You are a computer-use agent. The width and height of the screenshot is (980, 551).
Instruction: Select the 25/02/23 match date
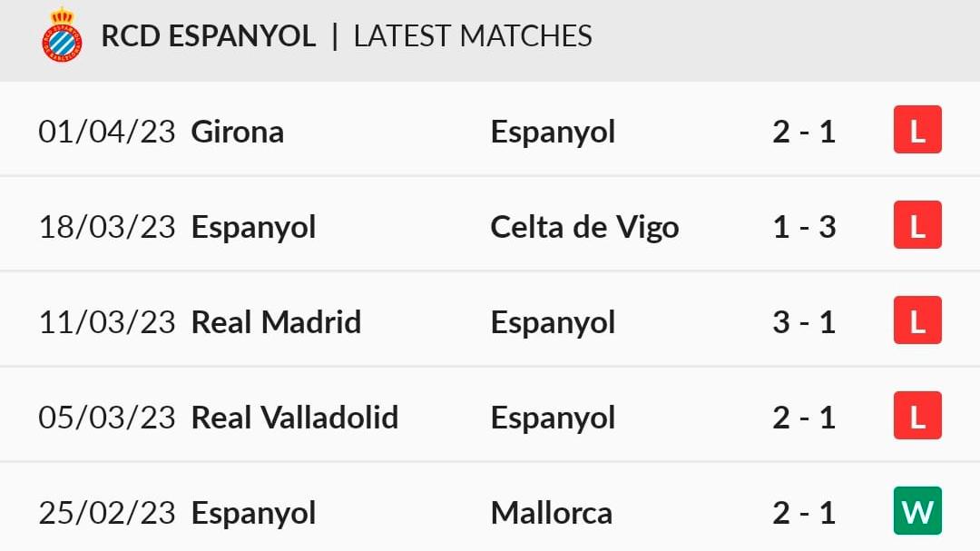(107, 514)
